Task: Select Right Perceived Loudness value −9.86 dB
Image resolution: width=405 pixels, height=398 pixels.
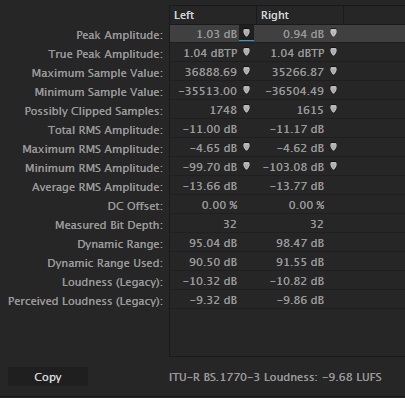Action: click(300, 300)
